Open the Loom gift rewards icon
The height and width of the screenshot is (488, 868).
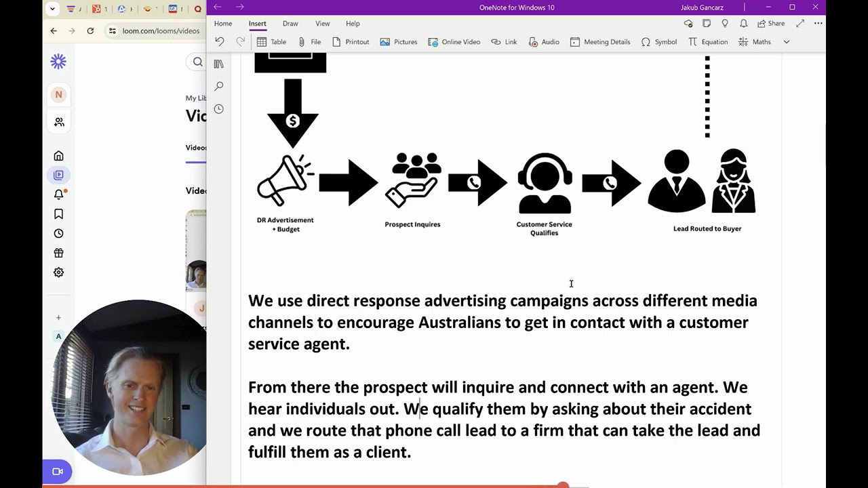(58, 253)
